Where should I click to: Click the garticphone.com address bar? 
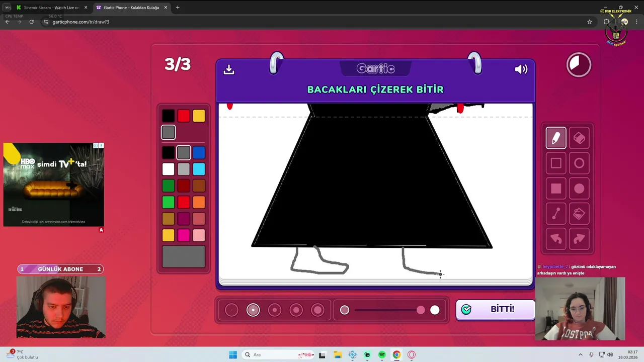tap(317, 22)
